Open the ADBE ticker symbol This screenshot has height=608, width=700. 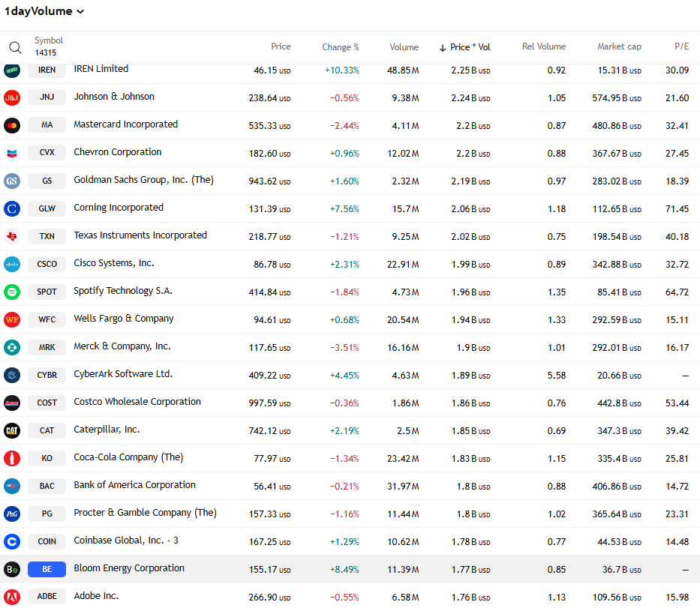tap(47, 597)
